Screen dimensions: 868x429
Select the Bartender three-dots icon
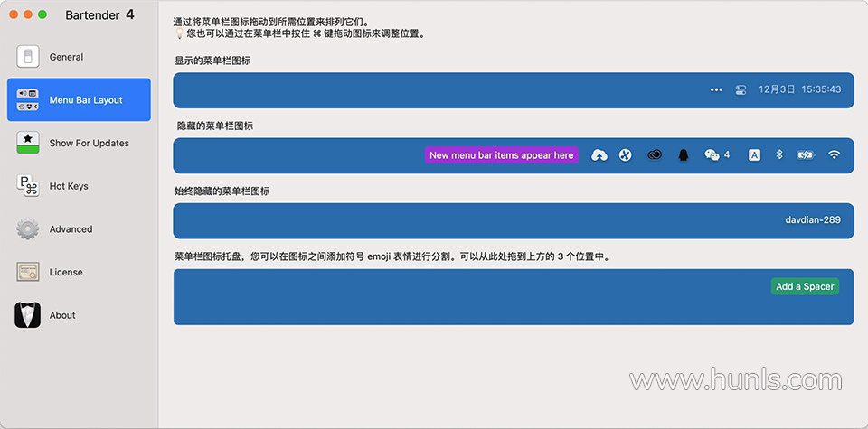[x=716, y=89]
